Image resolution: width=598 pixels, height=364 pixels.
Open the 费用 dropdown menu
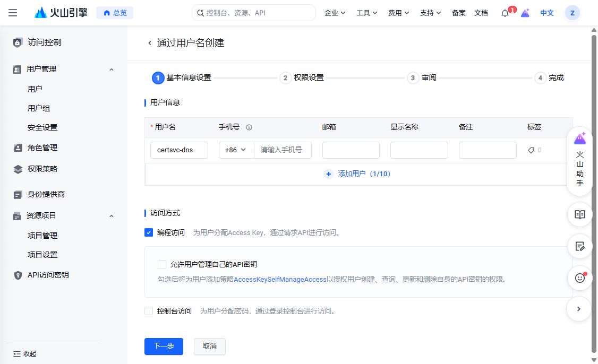[398, 13]
